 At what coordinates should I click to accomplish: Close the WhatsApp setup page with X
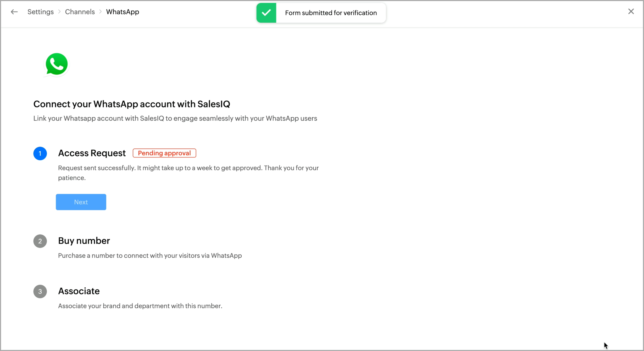(631, 12)
